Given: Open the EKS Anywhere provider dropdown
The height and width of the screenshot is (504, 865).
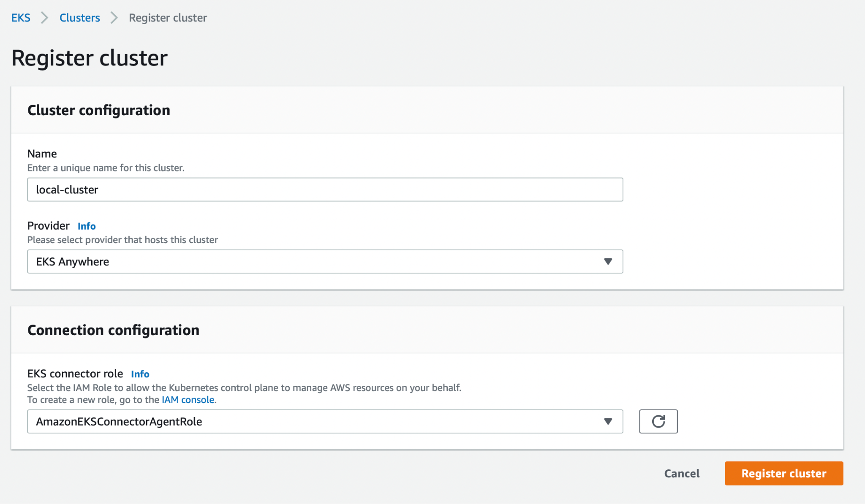Looking at the screenshot, I should (324, 262).
